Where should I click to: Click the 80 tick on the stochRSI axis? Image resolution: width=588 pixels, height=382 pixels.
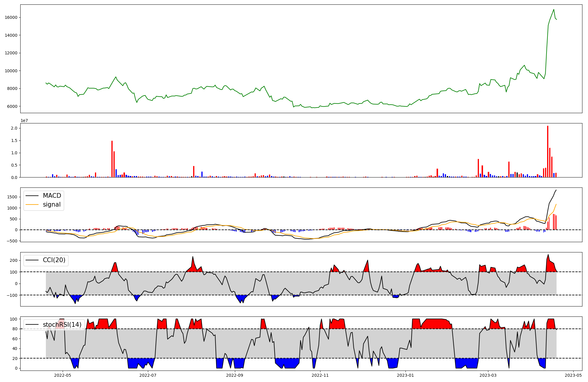pyautogui.click(x=15, y=329)
